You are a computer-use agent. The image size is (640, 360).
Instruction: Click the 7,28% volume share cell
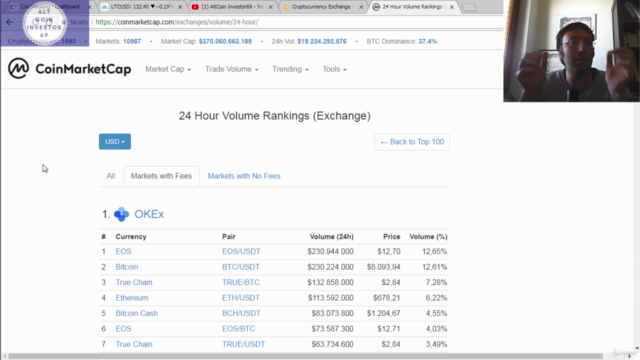click(x=436, y=282)
